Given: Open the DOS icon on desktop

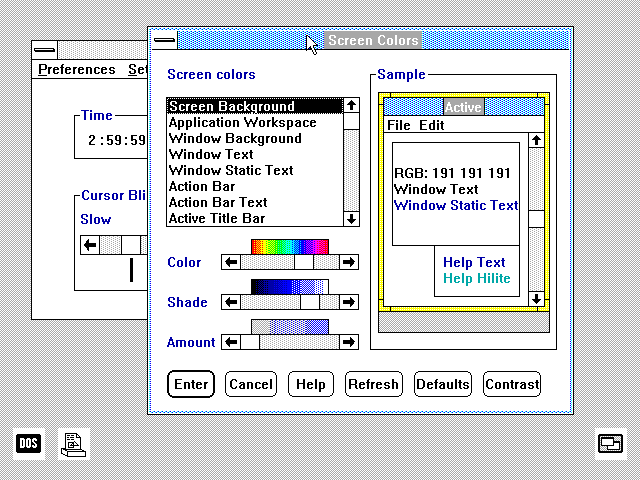Looking at the screenshot, I should click(29, 444).
